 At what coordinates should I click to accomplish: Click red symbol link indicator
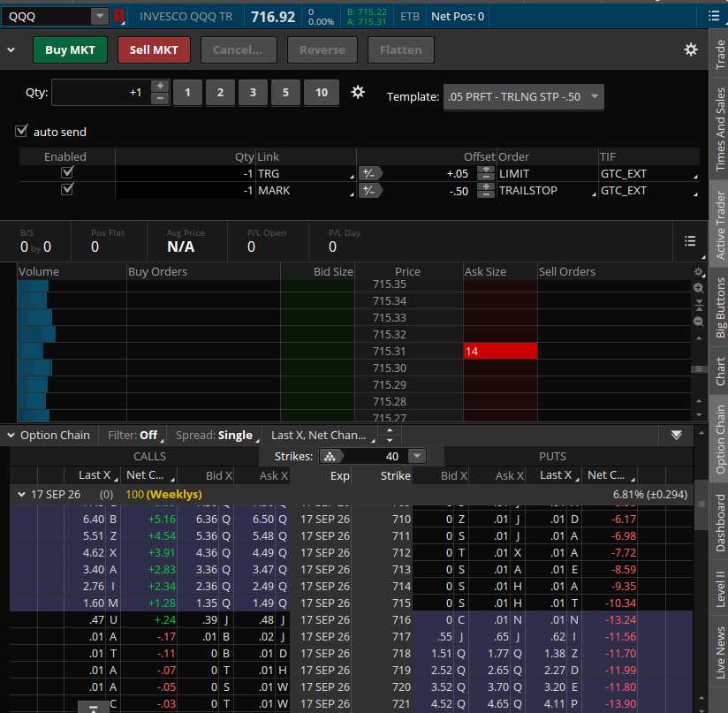119,16
